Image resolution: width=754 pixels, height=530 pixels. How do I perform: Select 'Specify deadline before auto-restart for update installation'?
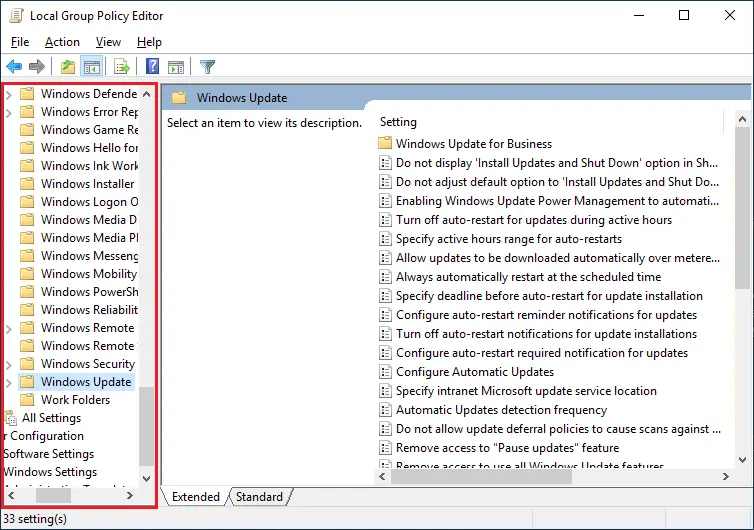(549, 296)
